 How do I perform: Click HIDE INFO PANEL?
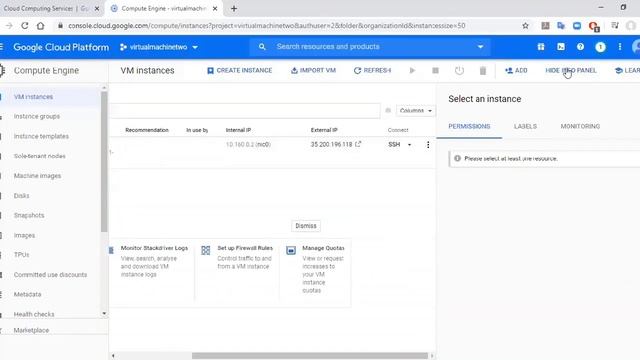click(x=571, y=71)
